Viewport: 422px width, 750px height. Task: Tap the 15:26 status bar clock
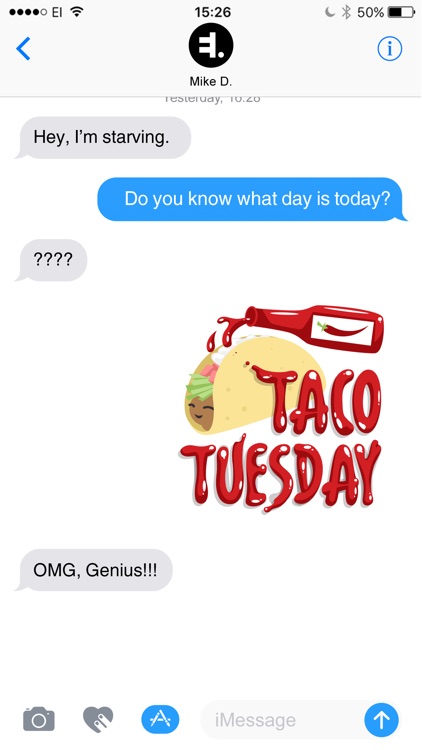click(x=212, y=12)
